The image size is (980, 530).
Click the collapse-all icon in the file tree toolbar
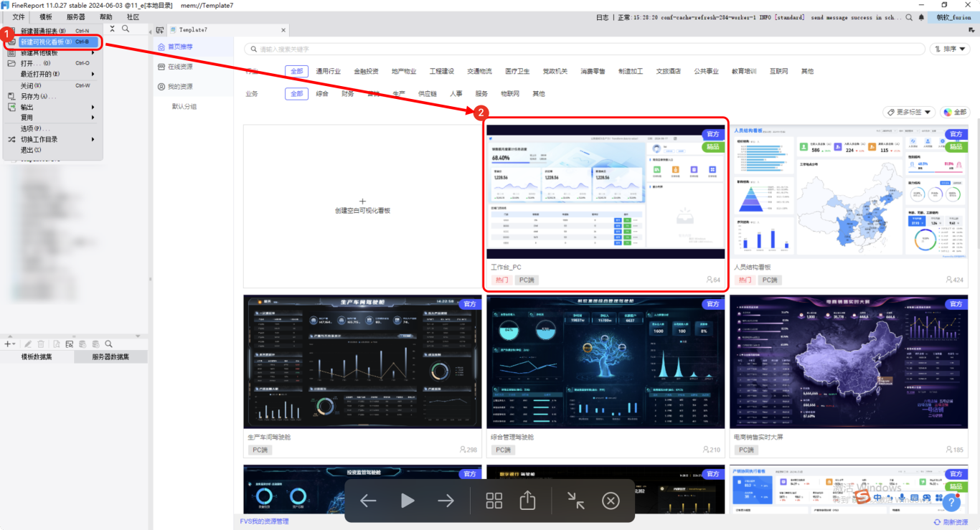tap(112, 29)
